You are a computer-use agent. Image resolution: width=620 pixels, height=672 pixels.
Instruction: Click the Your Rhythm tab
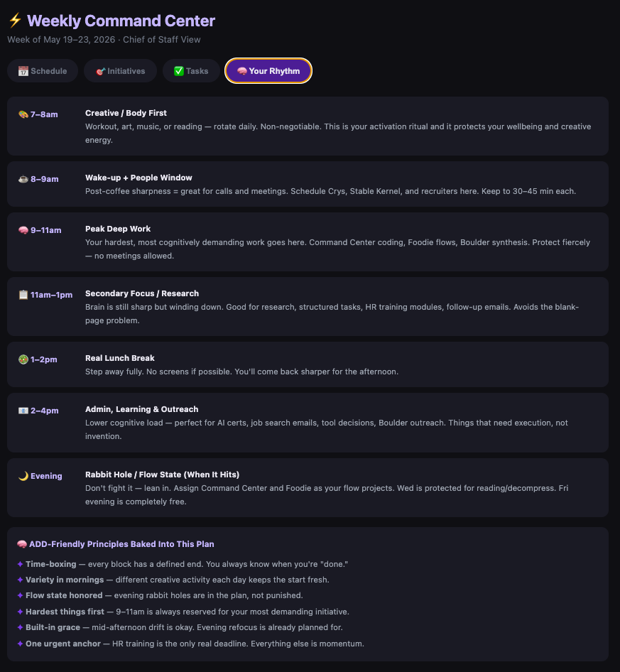tap(268, 71)
